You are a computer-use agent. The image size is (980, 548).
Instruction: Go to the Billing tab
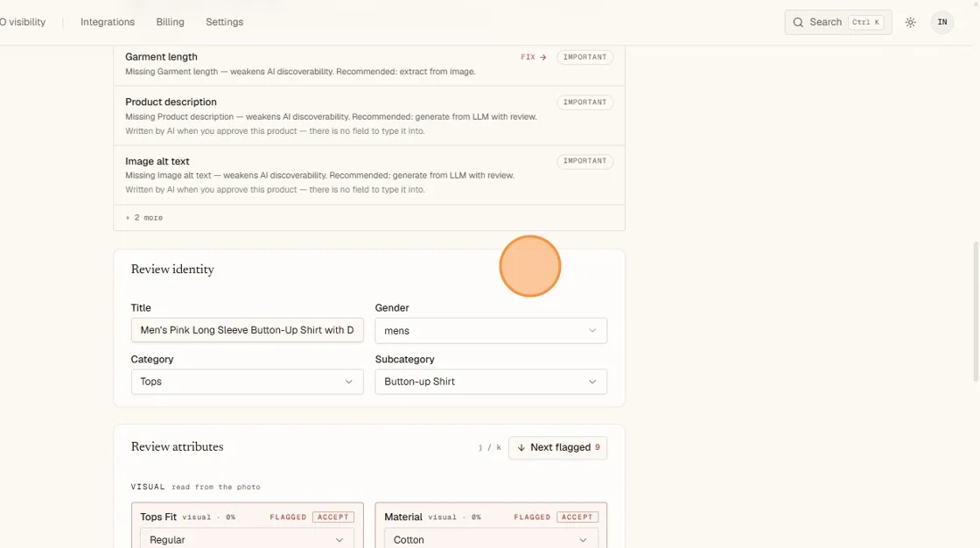(x=170, y=22)
